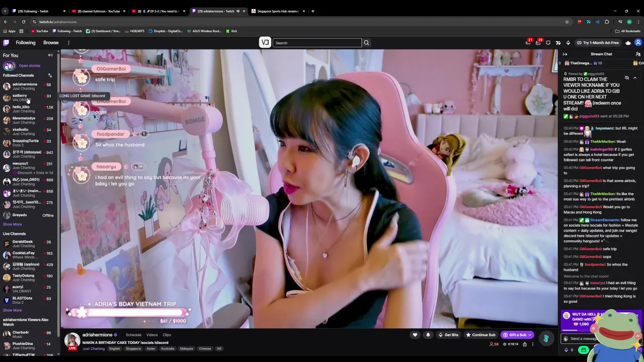Sort followed channels using sort icon
This screenshot has width=644, height=362.
pyautogui.click(x=50, y=75)
